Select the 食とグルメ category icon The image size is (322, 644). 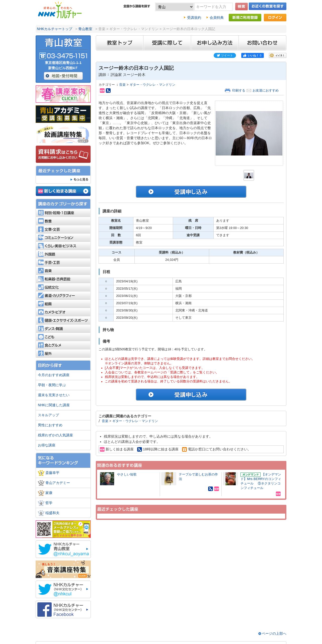coord(41,345)
